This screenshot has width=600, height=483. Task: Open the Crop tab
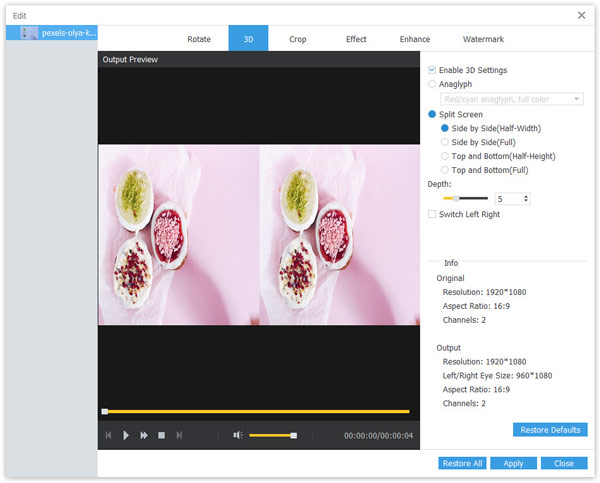(297, 39)
